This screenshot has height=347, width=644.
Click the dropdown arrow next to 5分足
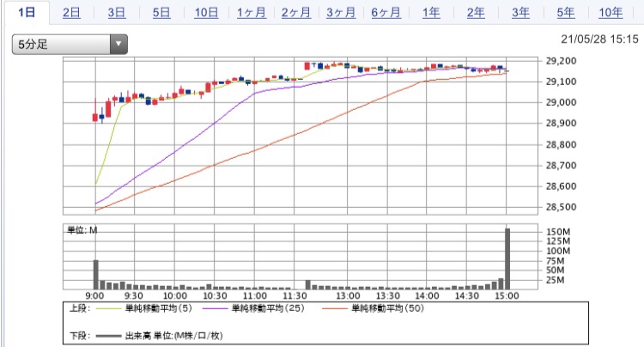118,44
